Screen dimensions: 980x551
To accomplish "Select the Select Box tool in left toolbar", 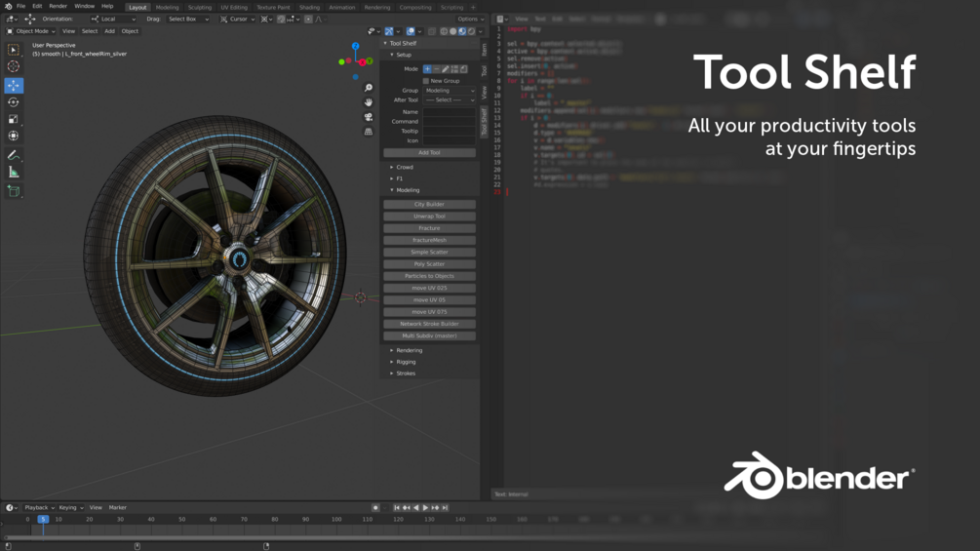I will tap(13, 50).
